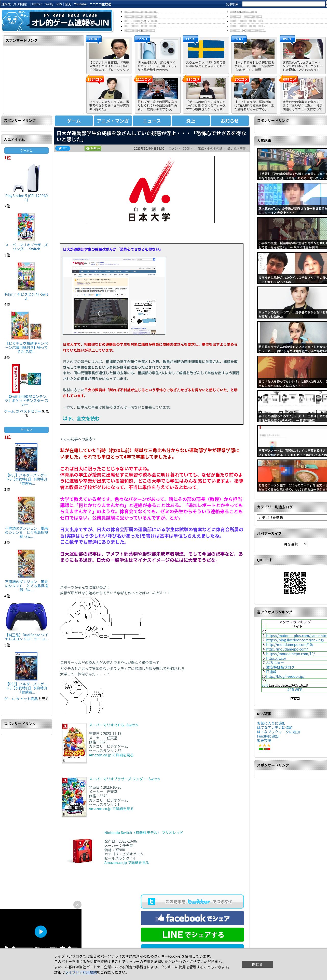327x980 pixels.
Task: Click お気に入りに追加 in RSS section
Action: tap(271, 723)
